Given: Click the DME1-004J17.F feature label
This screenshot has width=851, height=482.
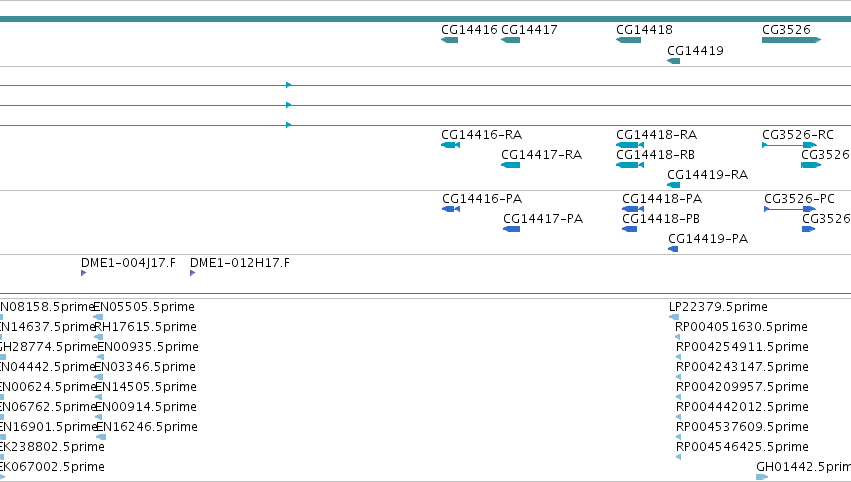Looking at the screenshot, I should pyautogui.click(x=129, y=263).
